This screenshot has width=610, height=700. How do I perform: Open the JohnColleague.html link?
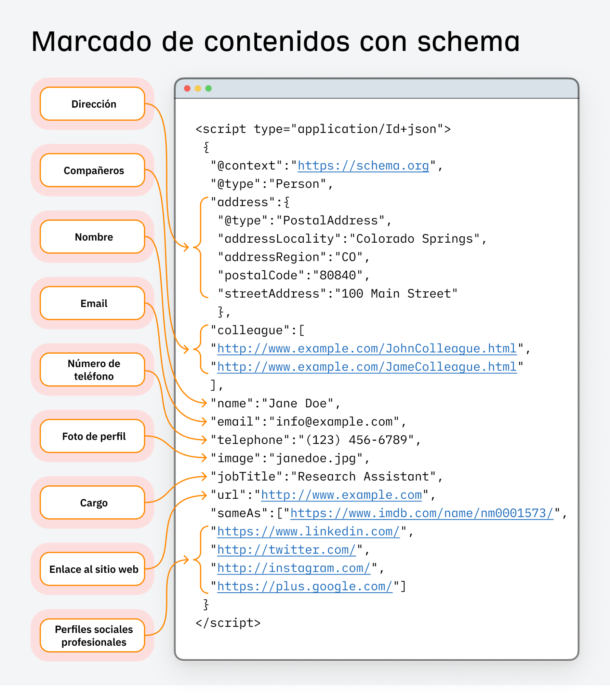366,348
